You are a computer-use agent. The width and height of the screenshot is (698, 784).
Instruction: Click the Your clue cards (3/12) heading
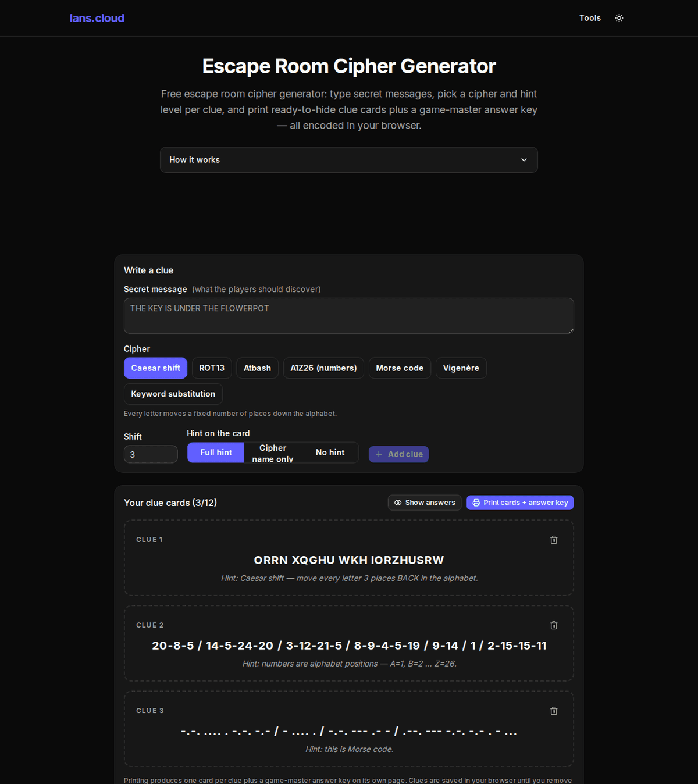tap(170, 503)
